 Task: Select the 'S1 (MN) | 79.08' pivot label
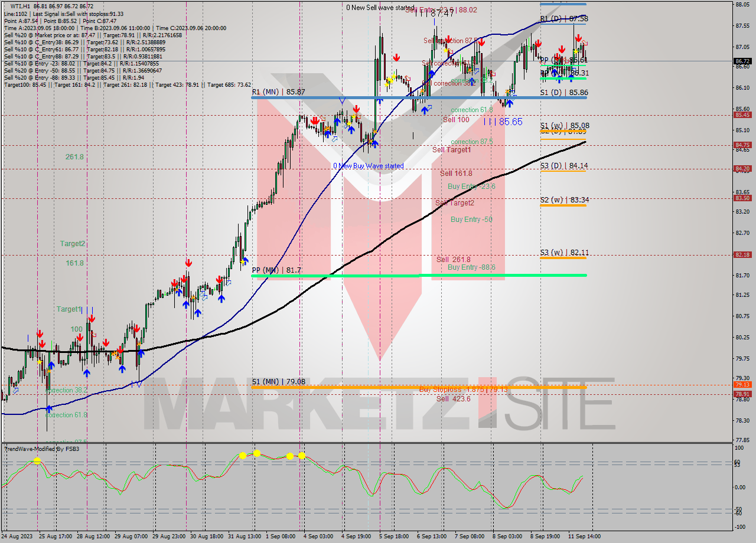coord(279,382)
